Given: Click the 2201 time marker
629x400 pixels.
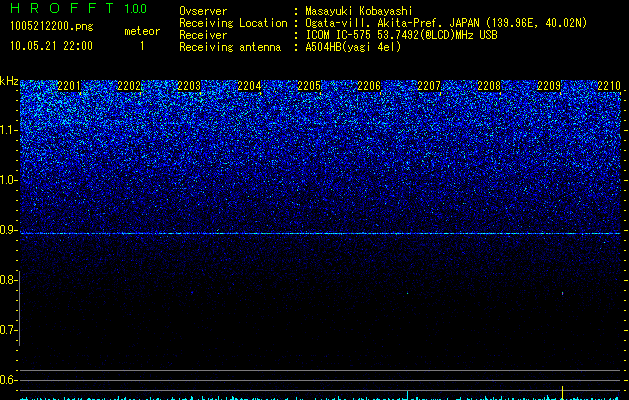Looking at the screenshot, I should [69, 86].
